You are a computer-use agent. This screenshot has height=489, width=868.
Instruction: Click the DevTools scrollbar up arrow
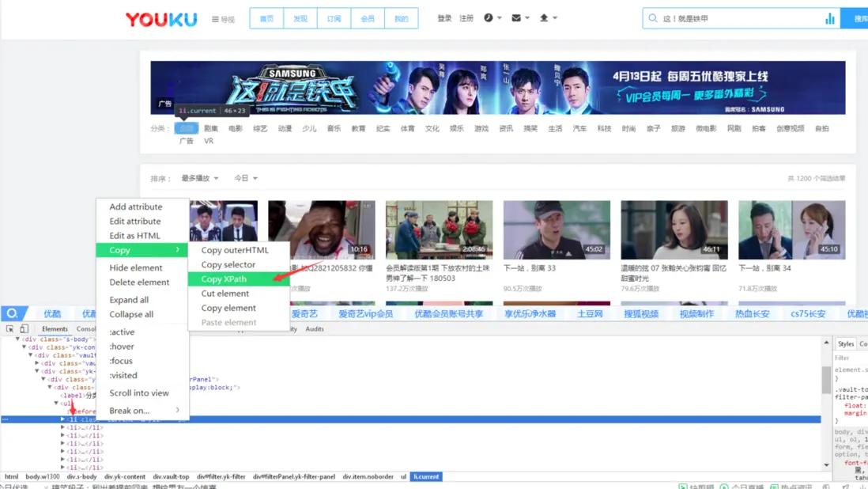pyautogui.click(x=826, y=343)
